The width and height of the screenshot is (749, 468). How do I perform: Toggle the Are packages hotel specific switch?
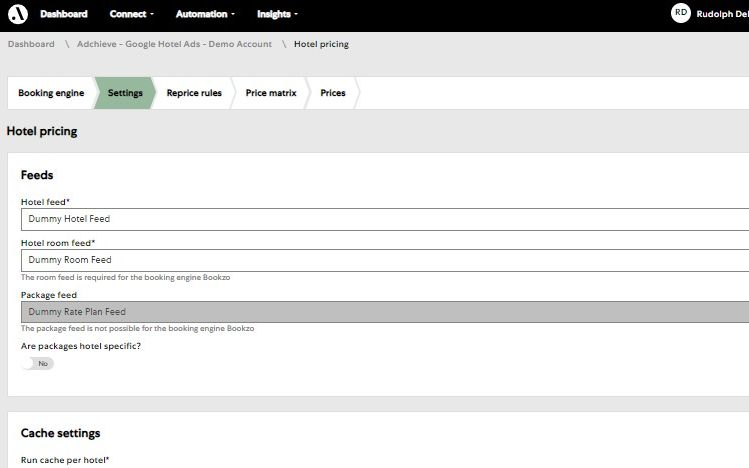[x=37, y=363]
